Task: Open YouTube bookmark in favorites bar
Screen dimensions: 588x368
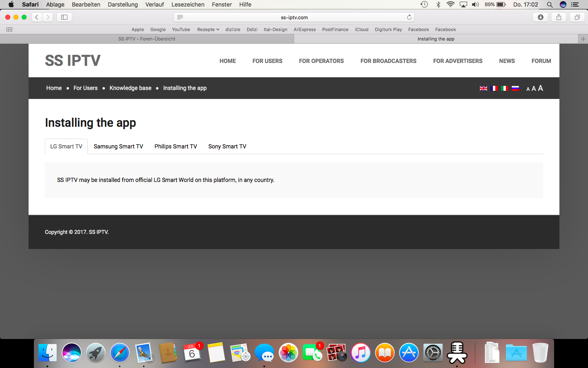Action: [181, 29]
